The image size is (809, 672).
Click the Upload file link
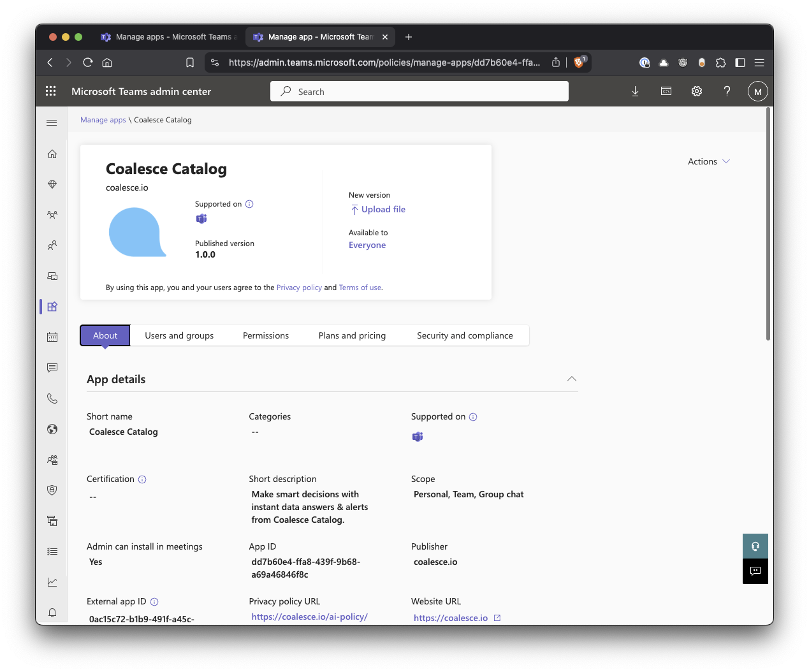(383, 209)
